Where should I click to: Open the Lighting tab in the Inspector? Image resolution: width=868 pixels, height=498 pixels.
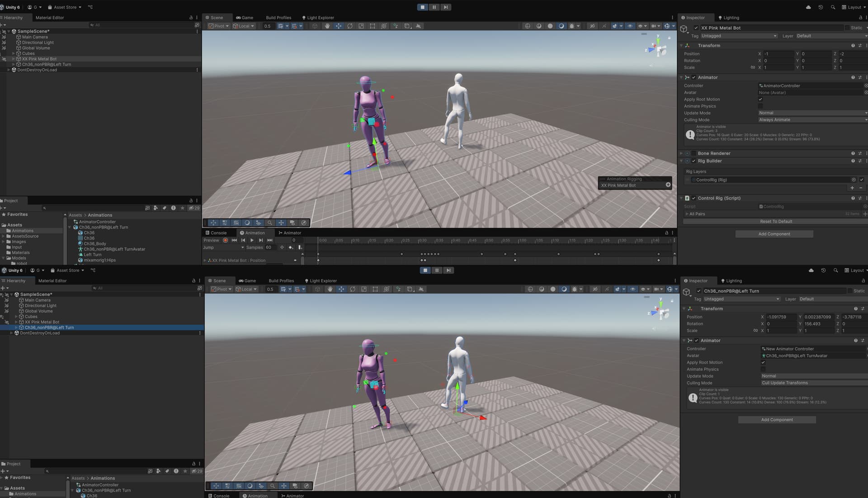point(729,18)
